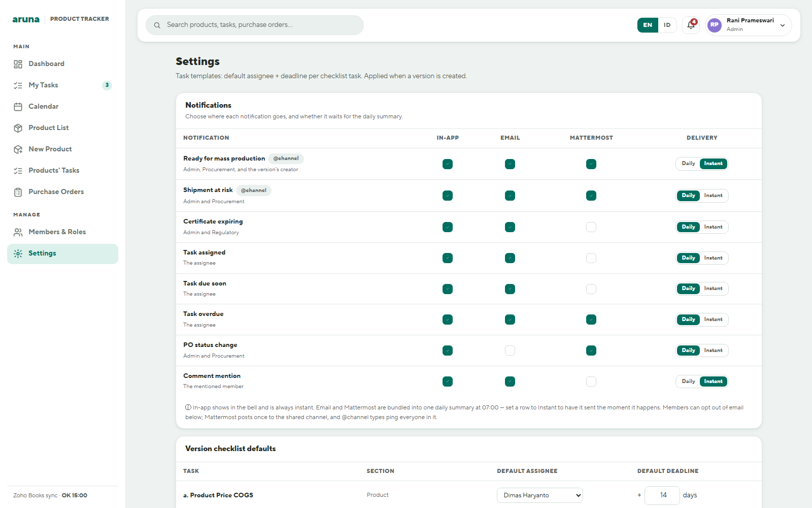
Task: Switch language to ID
Action: (667, 25)
